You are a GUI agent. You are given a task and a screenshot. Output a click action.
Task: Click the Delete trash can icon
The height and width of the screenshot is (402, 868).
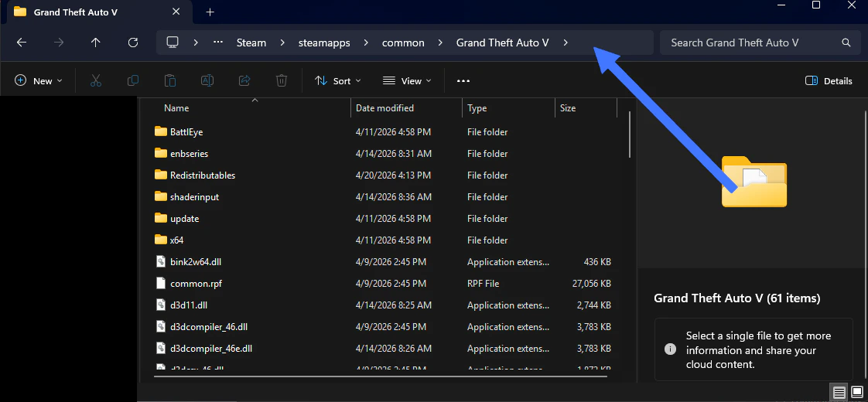tap(282, 80)
